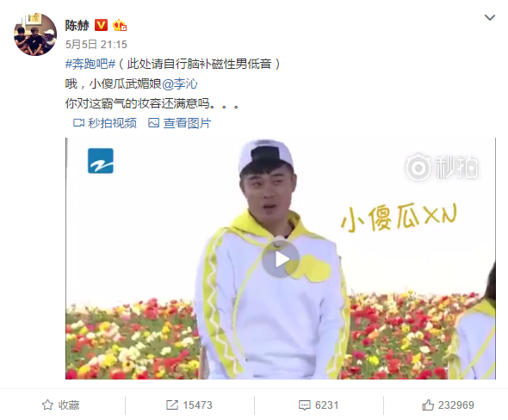
Task: Open the post options chevron menu
Action: [x=490, y=17]
